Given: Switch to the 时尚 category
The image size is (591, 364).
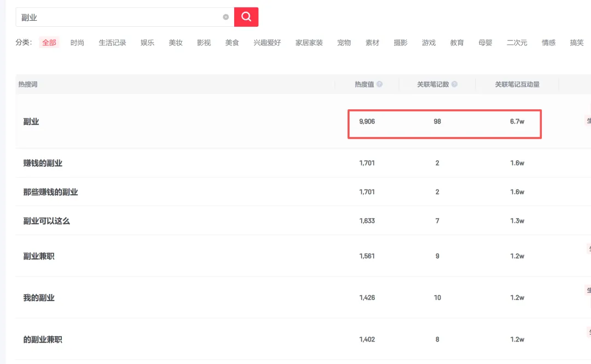Looking at the screenshot, I should [77, 43].
